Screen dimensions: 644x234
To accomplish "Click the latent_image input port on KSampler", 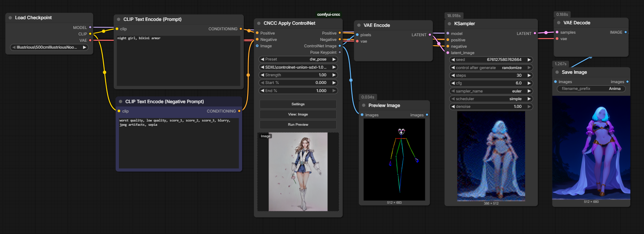I will 448,53.
